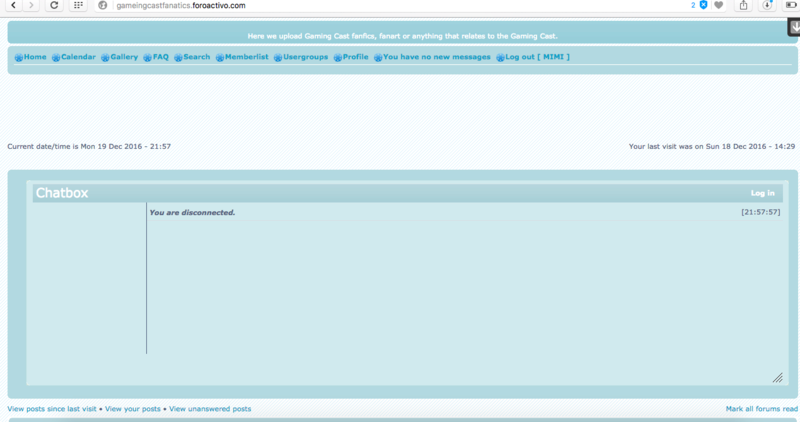Image resolution: width=800 pixels, height=422 pixels.
Task: Click the 'You are disconnected.' message
Action: [x=192, y=212]
